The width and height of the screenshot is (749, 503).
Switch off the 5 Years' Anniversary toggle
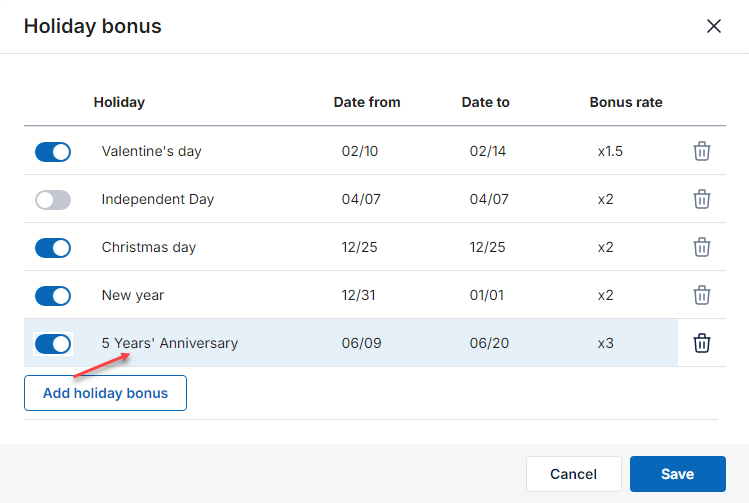(x=53, y=344)
